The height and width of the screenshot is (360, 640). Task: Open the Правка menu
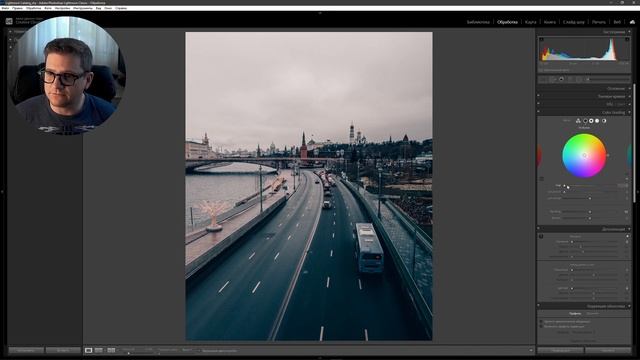coord(18,8)
